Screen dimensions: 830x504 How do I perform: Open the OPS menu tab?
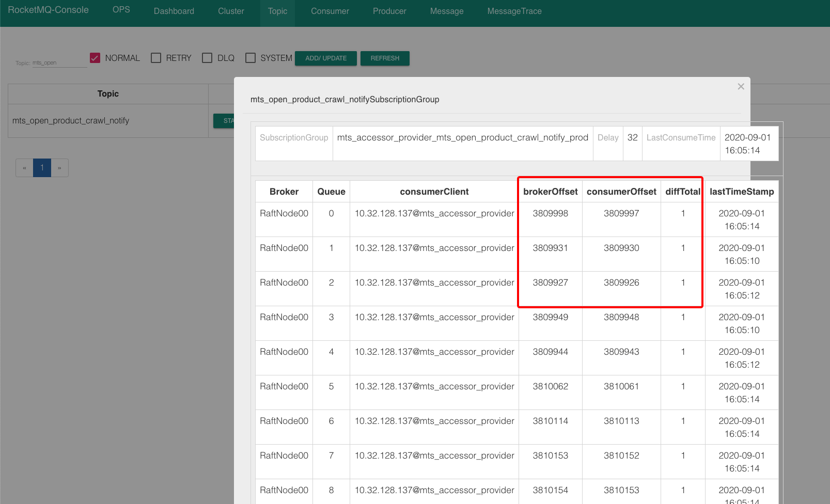(121, 10)
